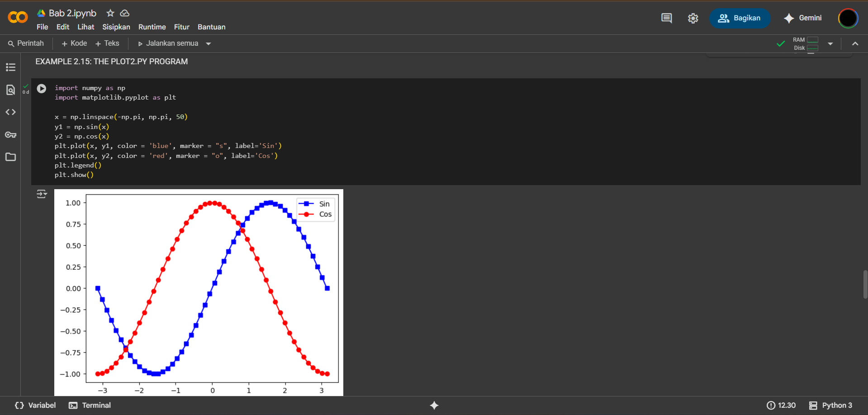Open the Sisipkan menu
Viewport: 868px width, 415px height.
click(x=116, y=27)
